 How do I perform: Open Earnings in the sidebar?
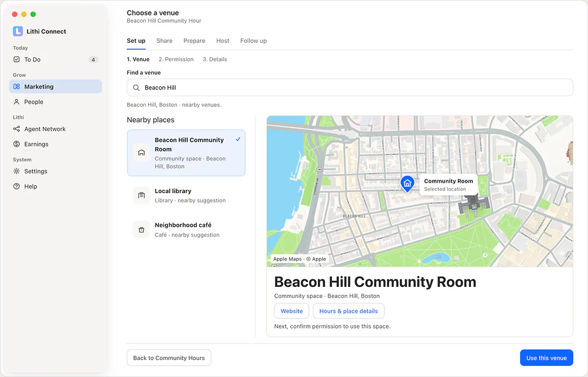(56, 144)
